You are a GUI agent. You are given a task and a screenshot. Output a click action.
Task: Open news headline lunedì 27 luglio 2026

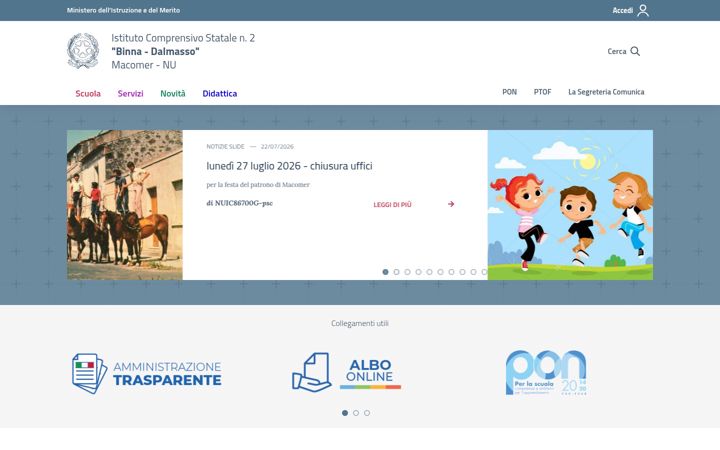click(289, 166)
